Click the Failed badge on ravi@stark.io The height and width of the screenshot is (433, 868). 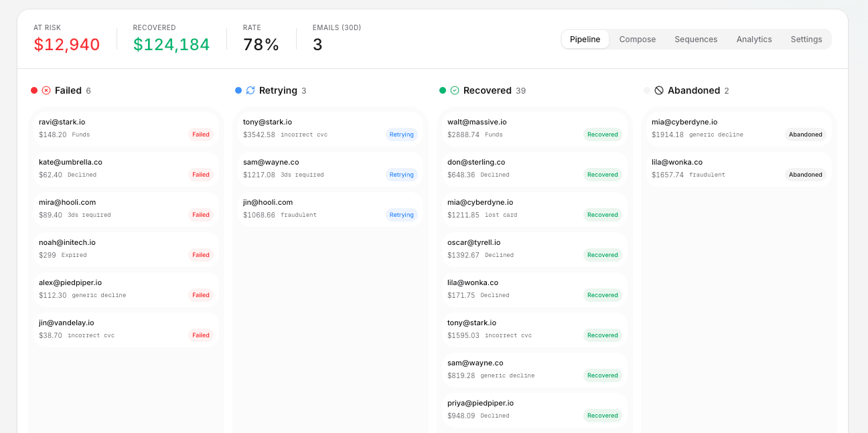201,135
